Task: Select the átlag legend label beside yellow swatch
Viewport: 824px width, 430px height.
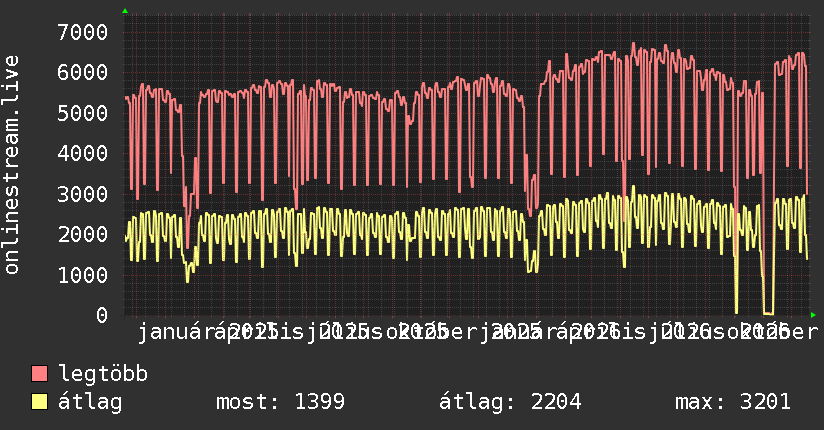Action: click(90, 402)
